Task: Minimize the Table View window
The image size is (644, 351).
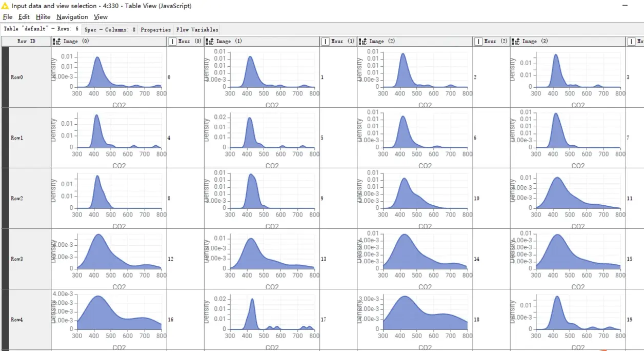Action: pos(625,6)
